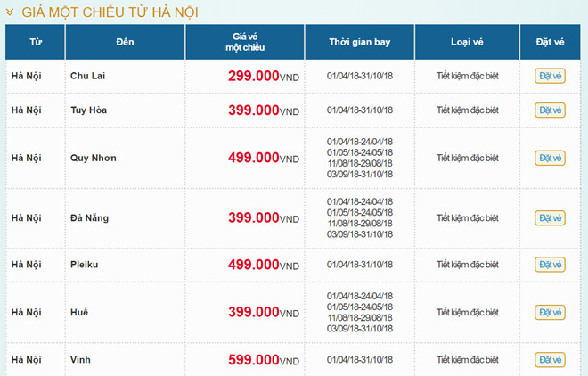Book the Đà Nẵng ticket via Đặt vé
Image resolution: width=588 pixels, height=376 pixels.
[550, 217]
